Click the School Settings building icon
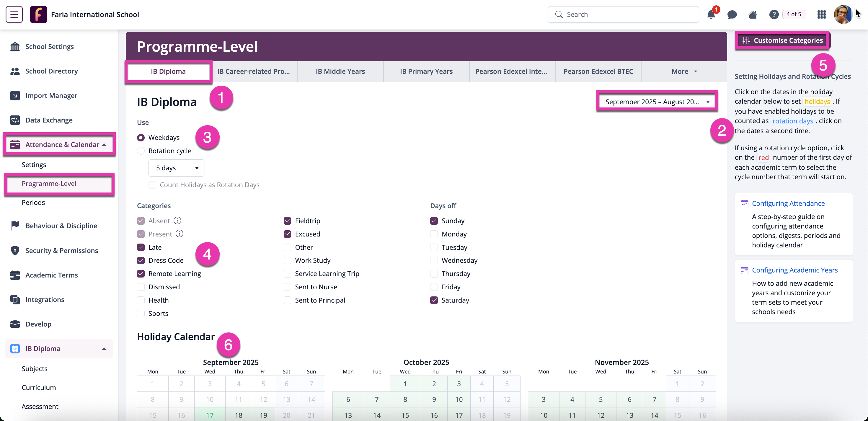Screen dimensions: 868x421 point(15,47)
